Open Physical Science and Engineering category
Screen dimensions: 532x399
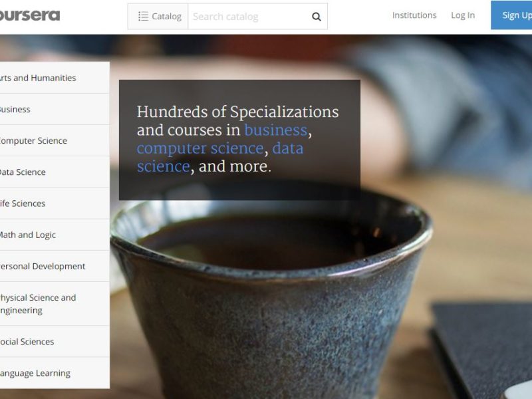[55, 304]
